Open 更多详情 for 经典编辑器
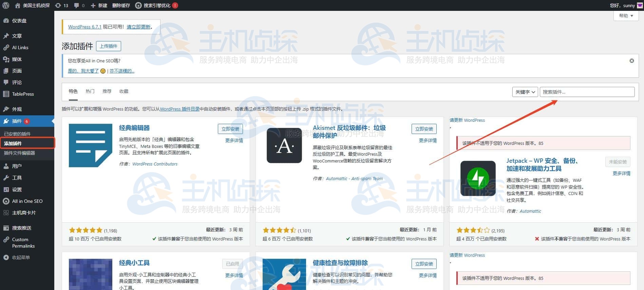 pos(234,140)
